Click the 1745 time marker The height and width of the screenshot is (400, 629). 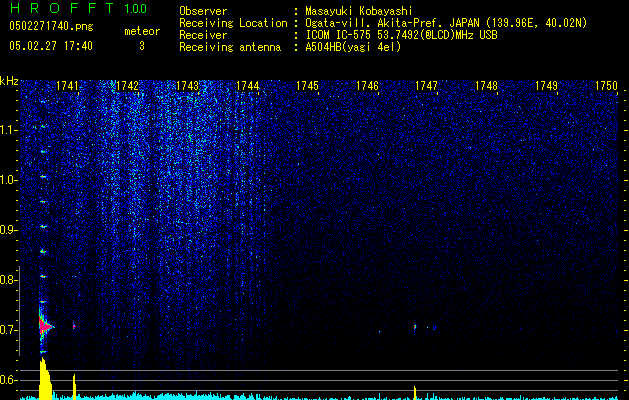[x=307, y=85]
